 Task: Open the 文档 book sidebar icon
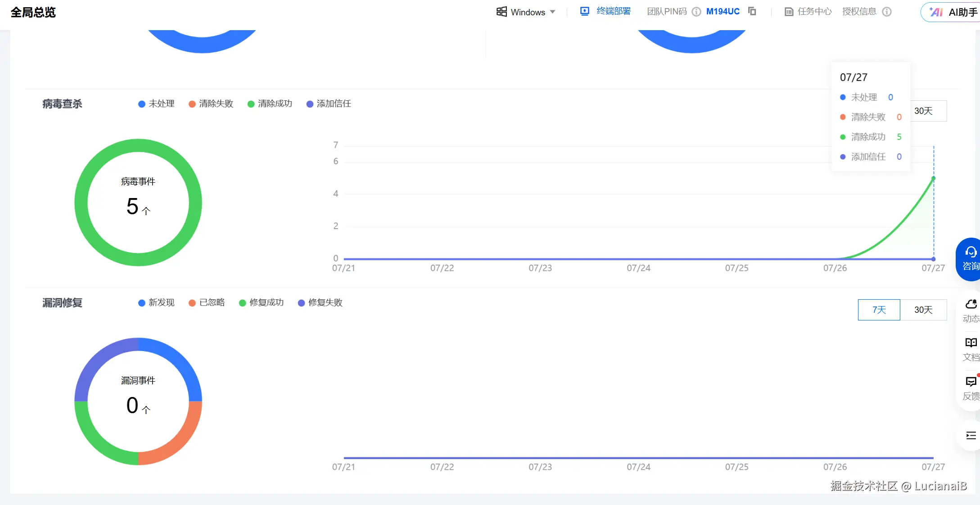pos(971,349)
